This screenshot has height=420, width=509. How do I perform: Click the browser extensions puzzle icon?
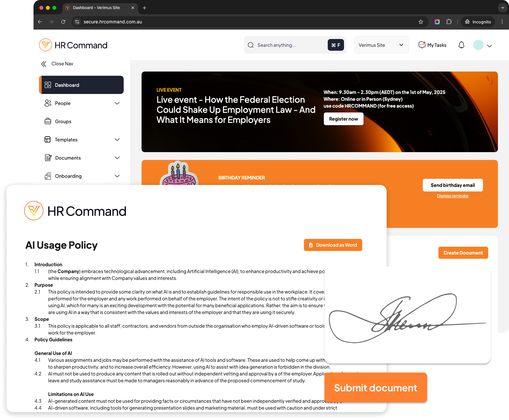449,22
